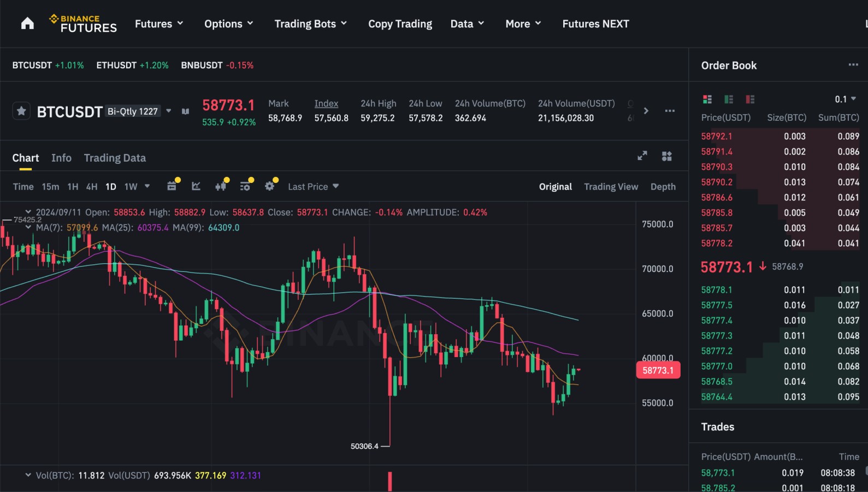Viewport: 868px width, 492px height.
Task: Open the underlined Index price label
Action: coord(326,103)
